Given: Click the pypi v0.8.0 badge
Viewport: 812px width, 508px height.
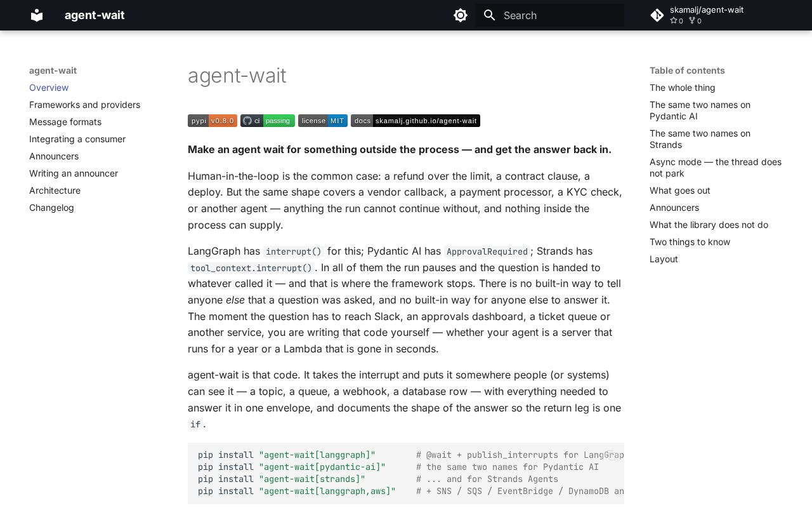Looking at the screenshot, I should 213,121.
